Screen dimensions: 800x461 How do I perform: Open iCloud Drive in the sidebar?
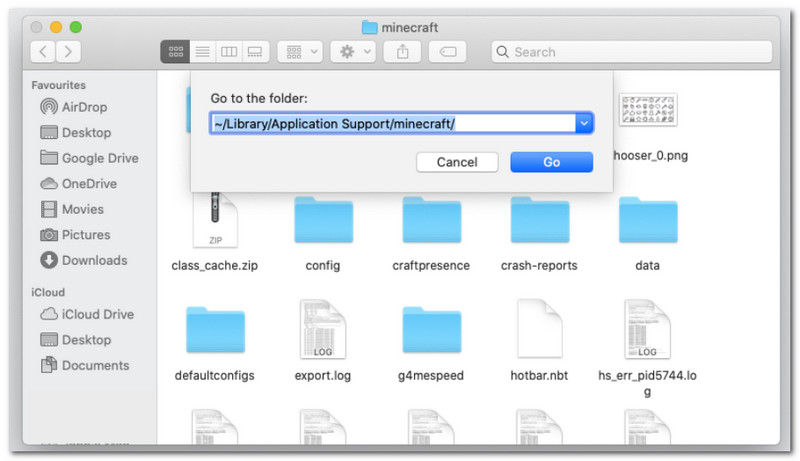pos(87,314)
